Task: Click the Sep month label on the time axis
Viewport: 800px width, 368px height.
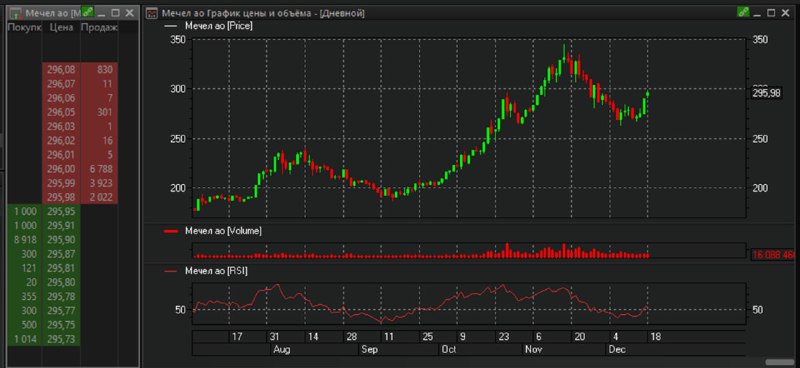Action: coord(369,350)
